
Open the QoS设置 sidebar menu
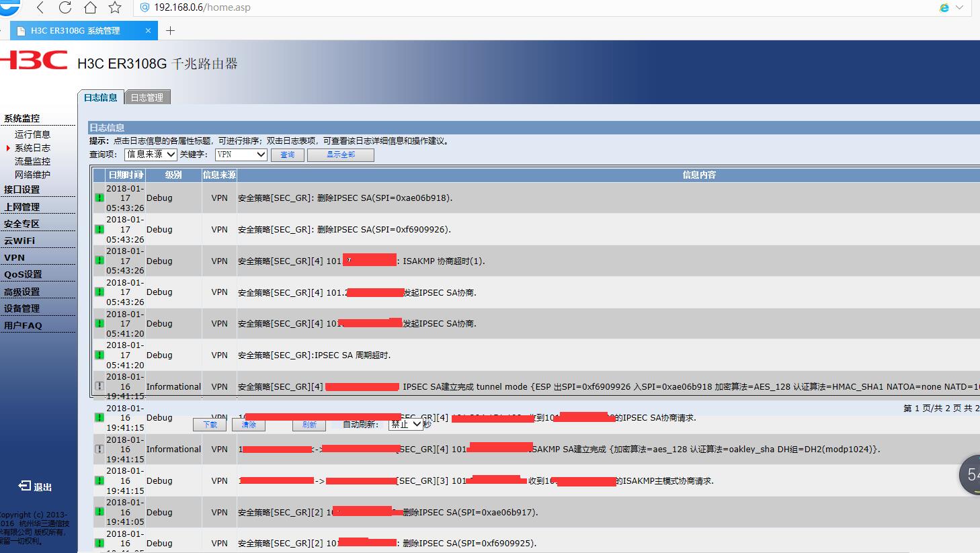(23, 274)
